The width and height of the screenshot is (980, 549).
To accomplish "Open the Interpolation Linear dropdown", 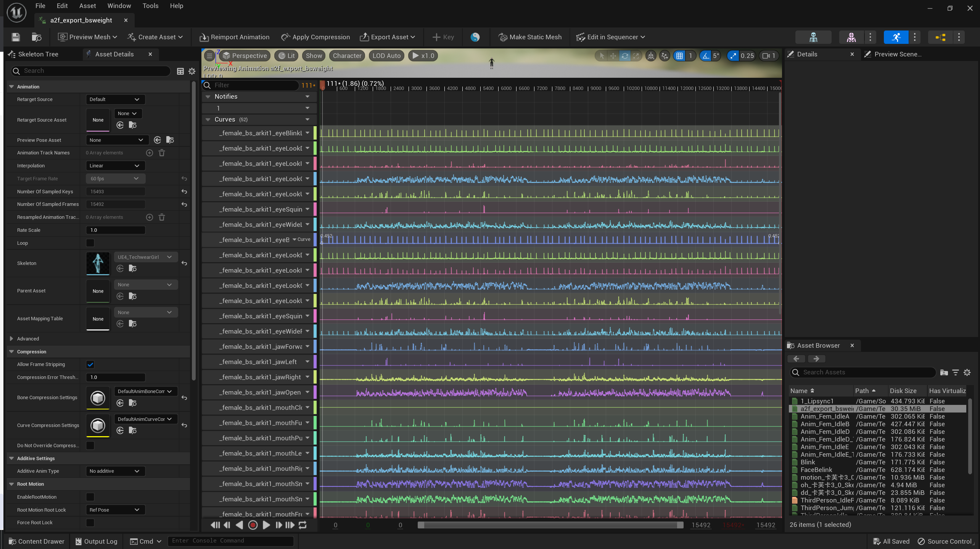I will 115,165.
